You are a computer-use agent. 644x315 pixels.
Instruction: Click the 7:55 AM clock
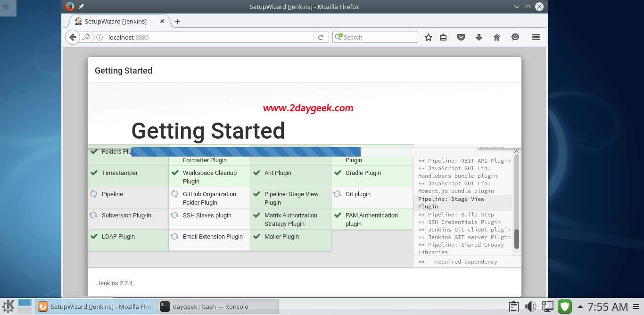[608, 307]
